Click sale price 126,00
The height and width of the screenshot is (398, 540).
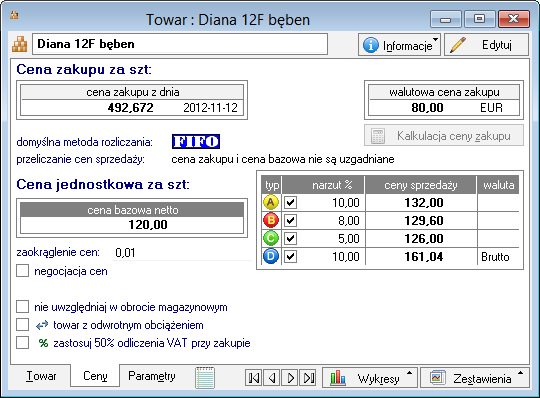(x=424, y=238)
